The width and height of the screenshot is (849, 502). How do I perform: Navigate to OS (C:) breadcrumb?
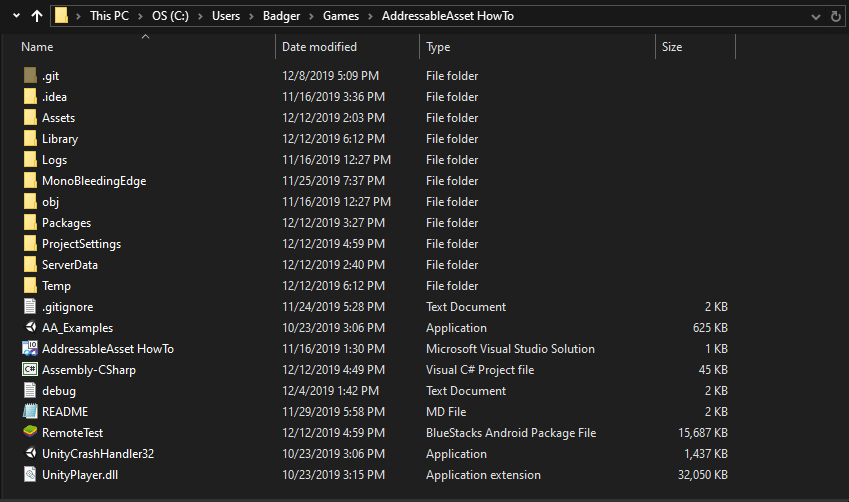(x=171, y=16)
